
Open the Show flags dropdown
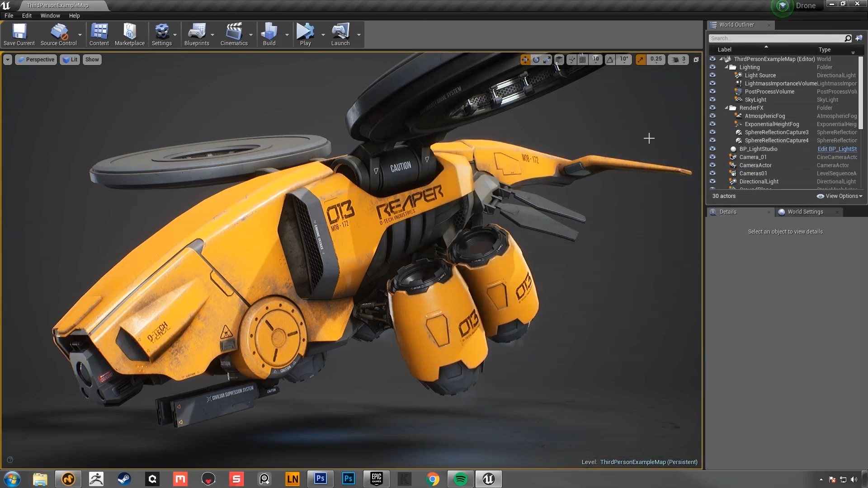pos(92,59)
